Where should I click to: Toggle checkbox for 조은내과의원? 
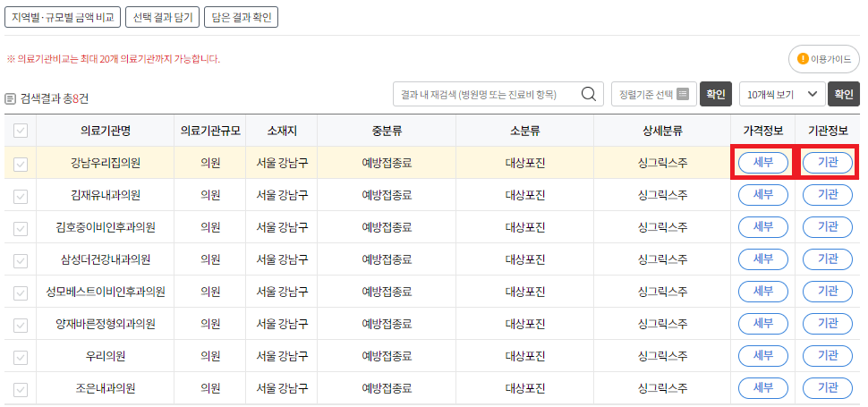pyautogui.click(x=21, y=389)
